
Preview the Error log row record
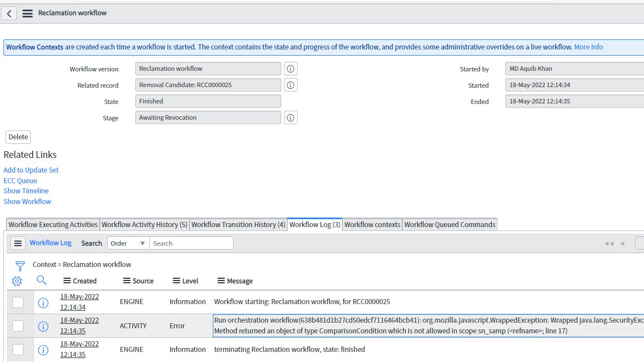pyautogui.click(x=43, y=326)
